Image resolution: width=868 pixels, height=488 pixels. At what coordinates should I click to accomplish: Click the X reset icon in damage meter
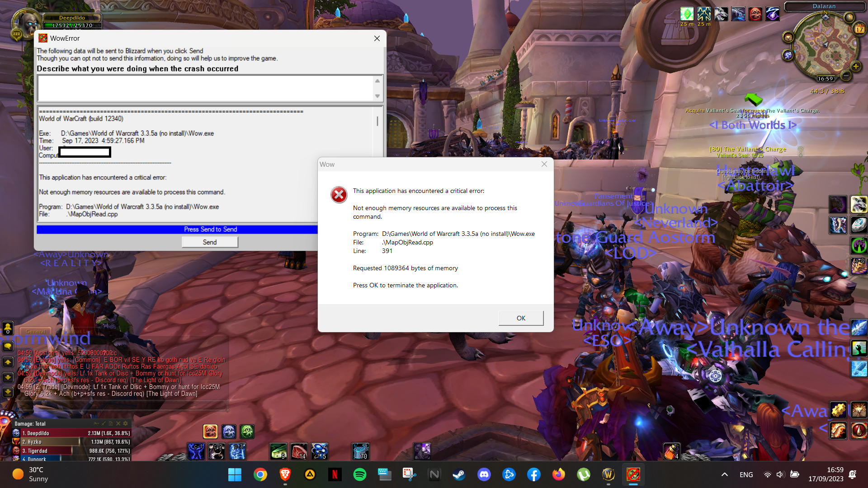(118, 423)
